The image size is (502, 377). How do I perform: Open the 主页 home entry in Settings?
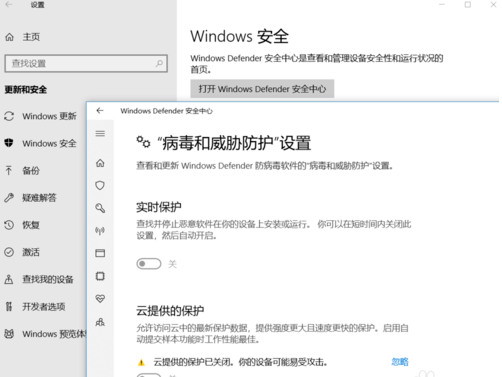tap(23, 37)
